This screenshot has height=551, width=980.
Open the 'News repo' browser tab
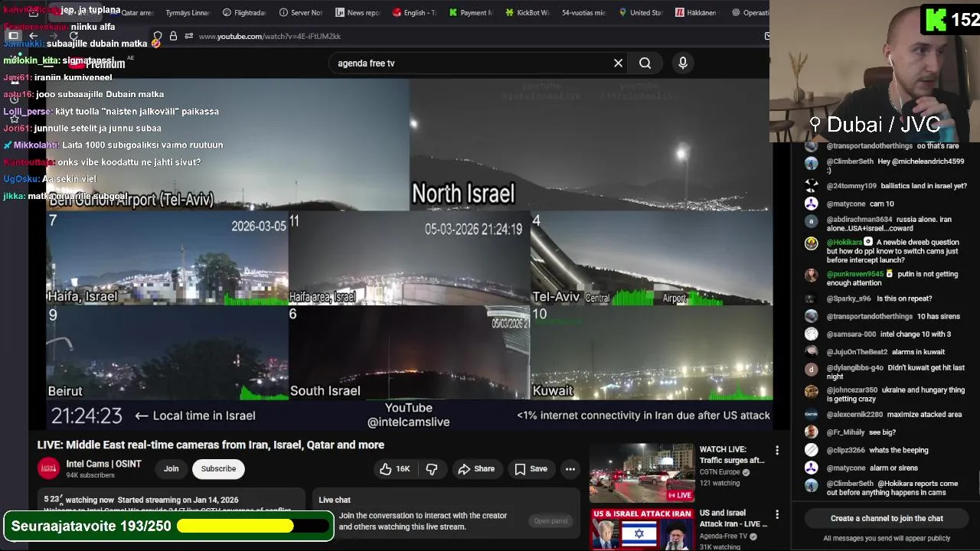click(357, 12)
